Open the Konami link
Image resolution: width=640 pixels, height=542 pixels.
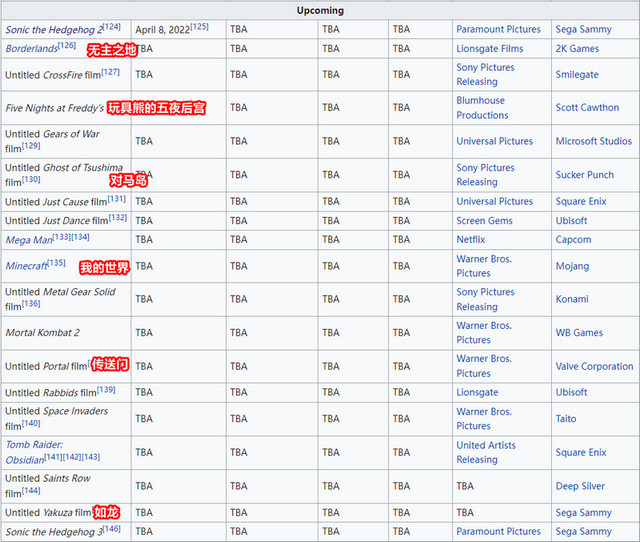tap(572, 299)
